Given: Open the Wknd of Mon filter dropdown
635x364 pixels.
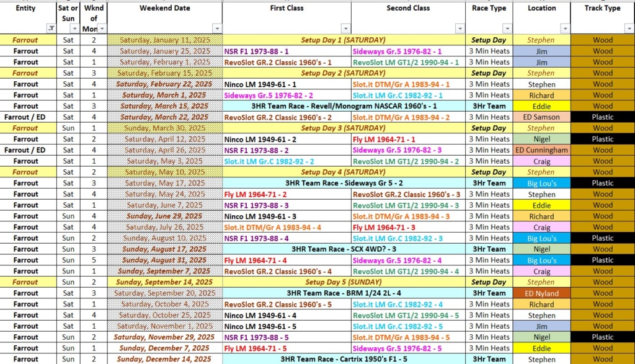Looking at the screenshot, I should [102, 29].
